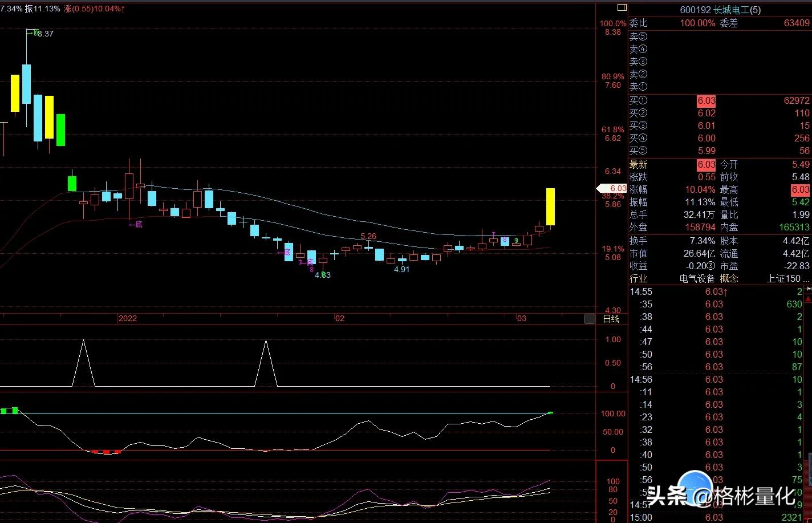Screen dimensions: 812x523
Task: Open stock title 600192 长城电工
Action: [720, 10]
